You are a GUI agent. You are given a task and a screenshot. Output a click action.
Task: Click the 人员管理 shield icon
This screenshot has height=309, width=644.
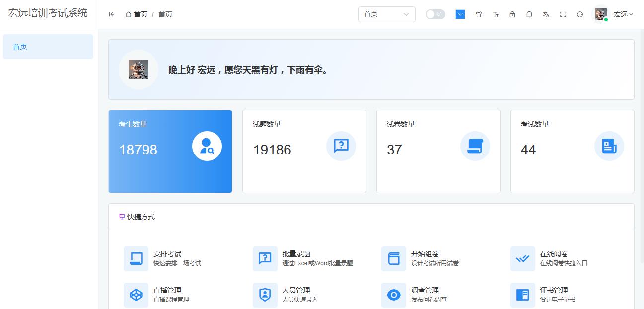pos(265,295)
